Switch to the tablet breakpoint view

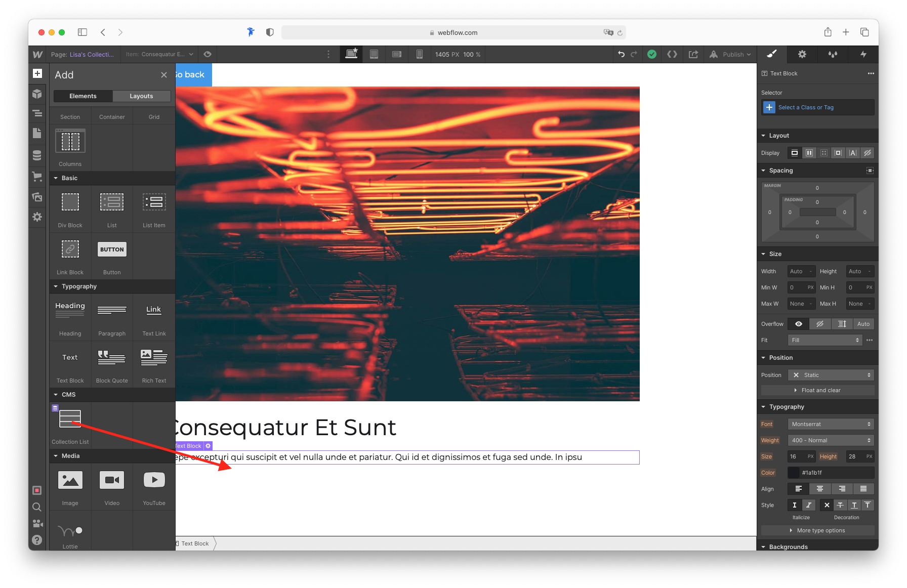374,54
